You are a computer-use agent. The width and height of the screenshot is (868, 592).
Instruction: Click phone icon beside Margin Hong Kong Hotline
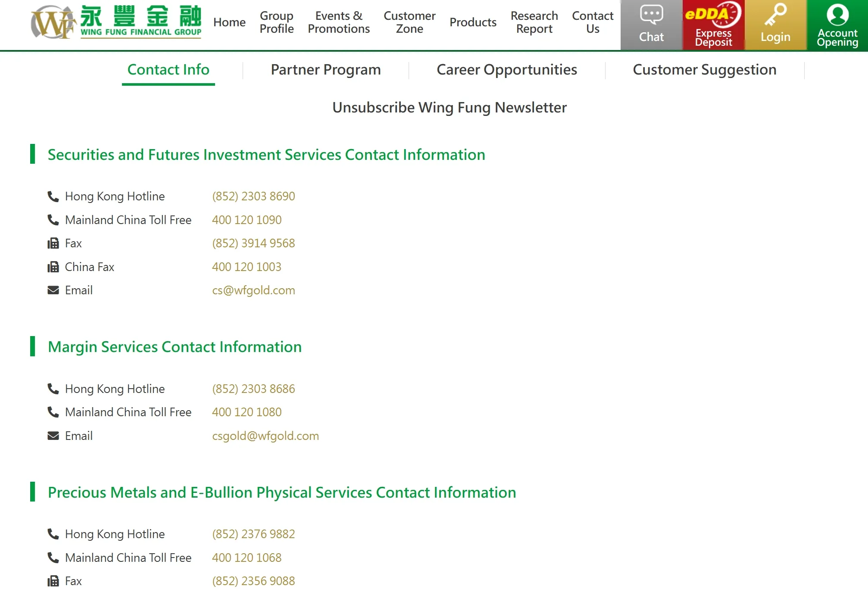point(53,389)
